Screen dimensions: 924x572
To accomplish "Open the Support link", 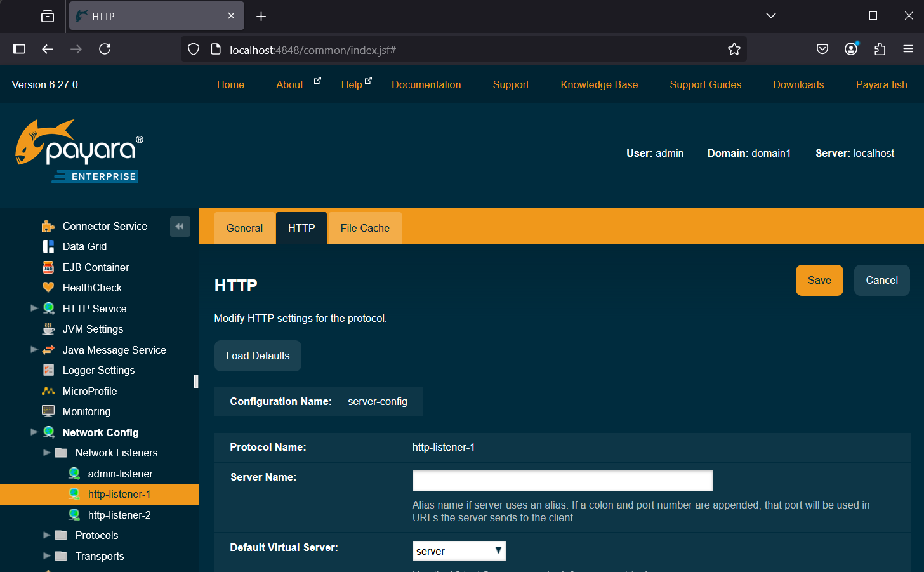I will (511, 84).
